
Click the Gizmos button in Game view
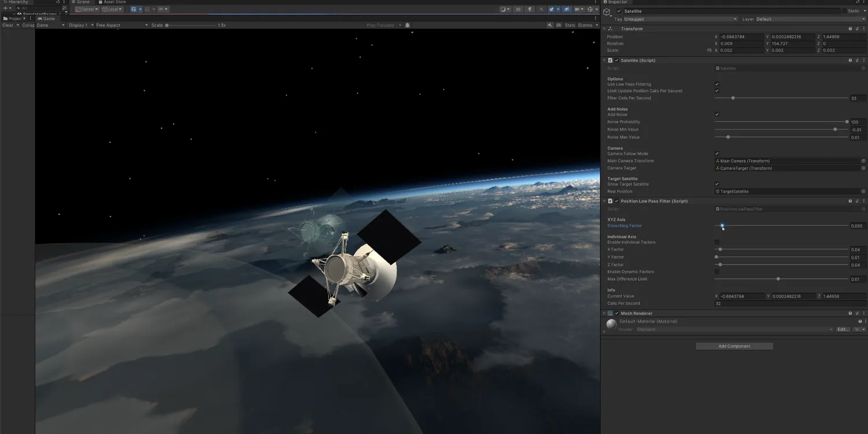[585, 25]
